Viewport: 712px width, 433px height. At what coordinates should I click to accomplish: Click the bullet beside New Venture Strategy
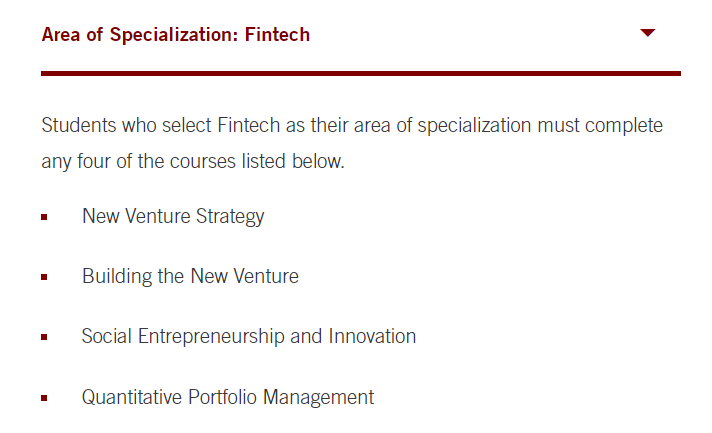[x=44, y=217]
